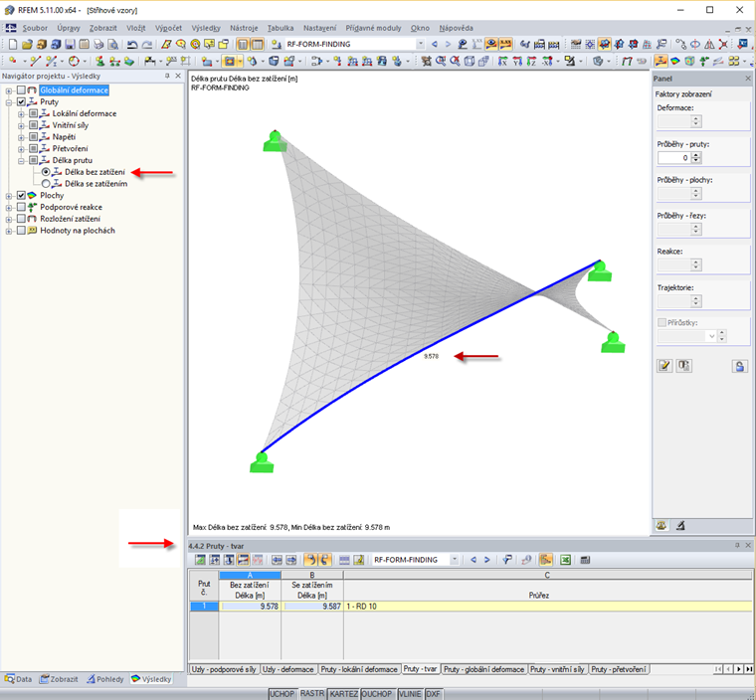Open a file with the folder icon
The height and width of the screenshot is (700, 756).
coord(27,45)
